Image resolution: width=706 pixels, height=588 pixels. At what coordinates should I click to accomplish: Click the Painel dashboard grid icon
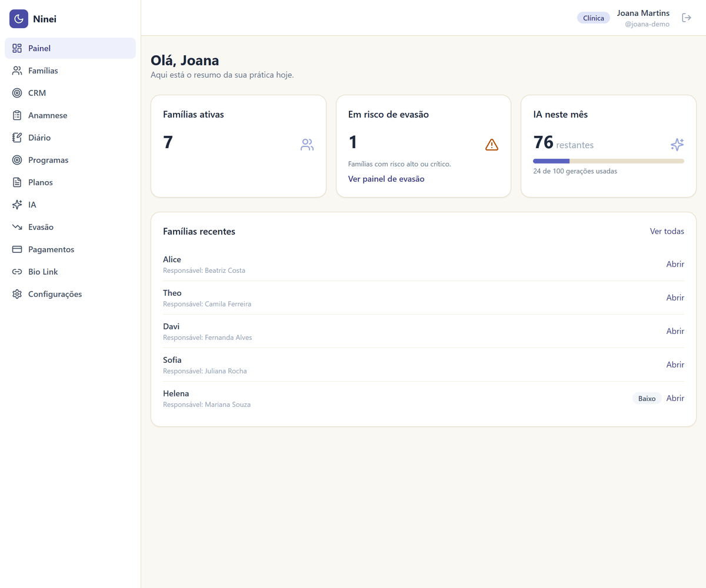pyautogui.click(x=17, y=48)
